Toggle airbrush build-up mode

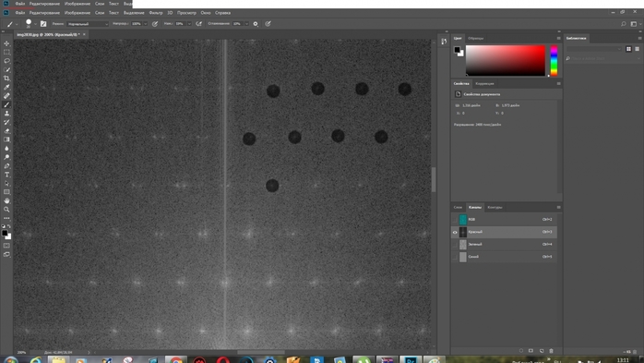[198, 24]
